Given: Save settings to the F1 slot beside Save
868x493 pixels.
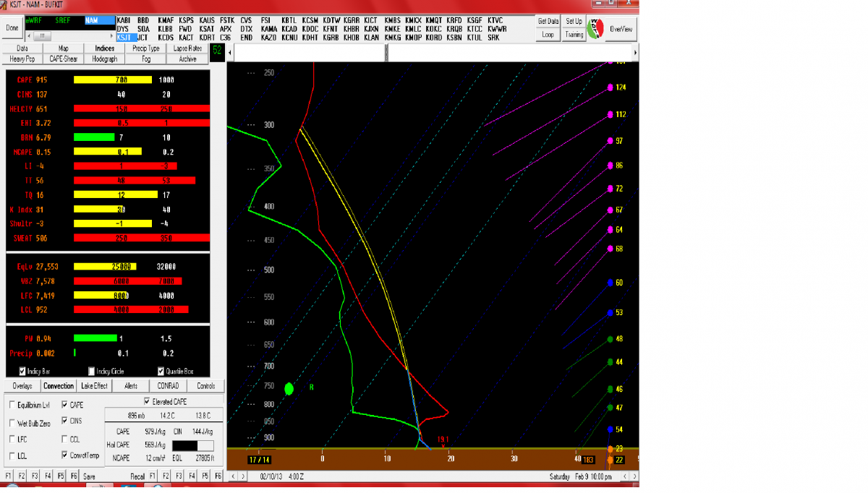Looking at the screenshot, I should point(8,476).
